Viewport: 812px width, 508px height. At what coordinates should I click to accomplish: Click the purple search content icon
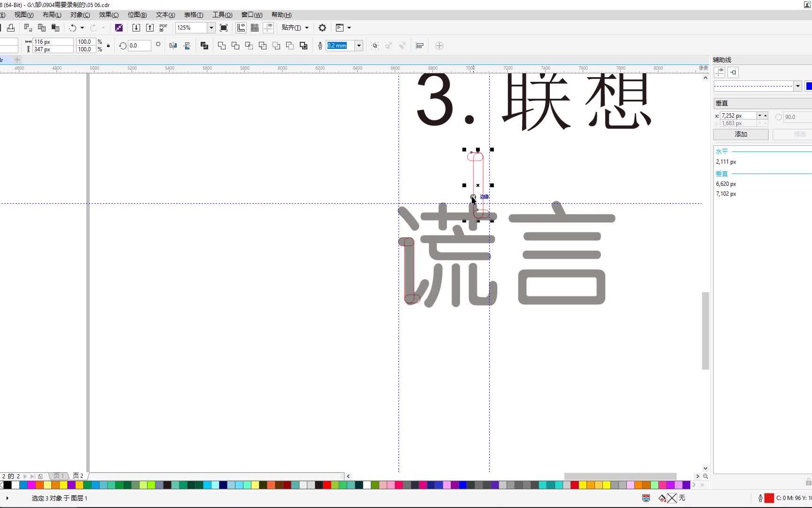click(x=119, y=28)
